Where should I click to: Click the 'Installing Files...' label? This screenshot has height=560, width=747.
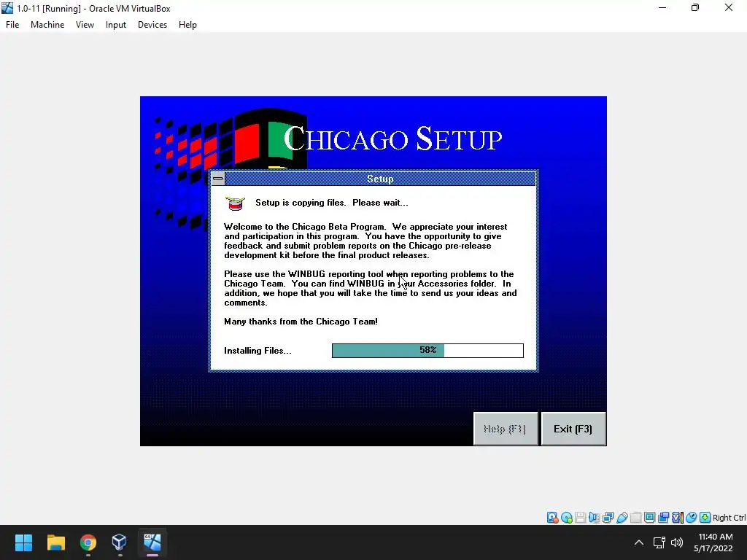click(x=258, y=351)
